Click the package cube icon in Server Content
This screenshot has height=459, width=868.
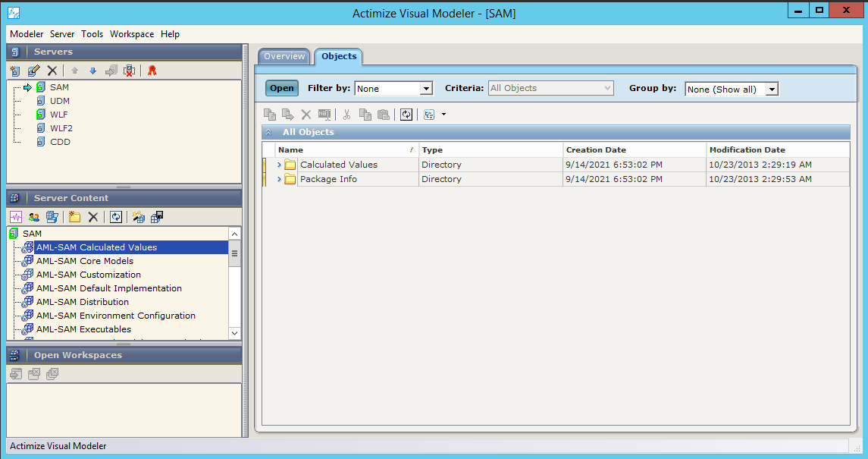(52, 217)
